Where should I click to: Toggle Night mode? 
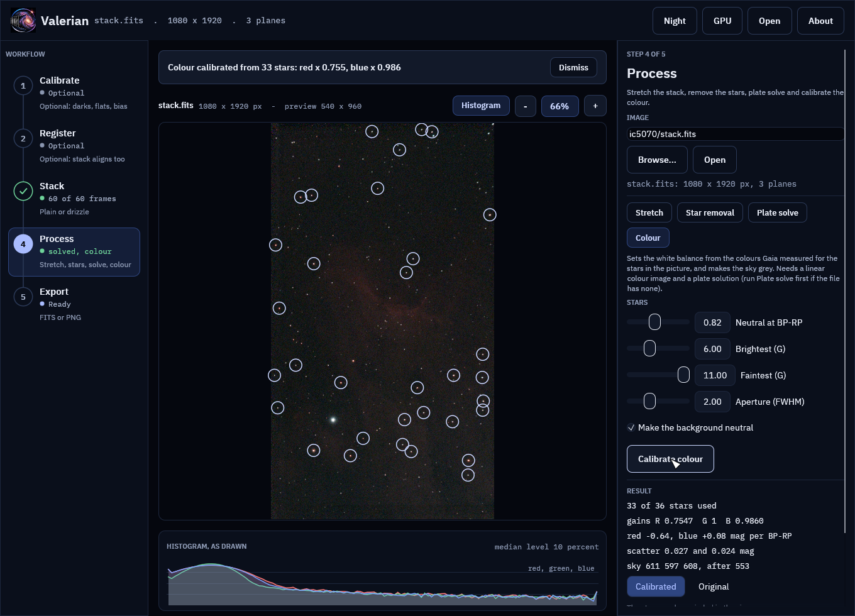click(x=675, y=21)
